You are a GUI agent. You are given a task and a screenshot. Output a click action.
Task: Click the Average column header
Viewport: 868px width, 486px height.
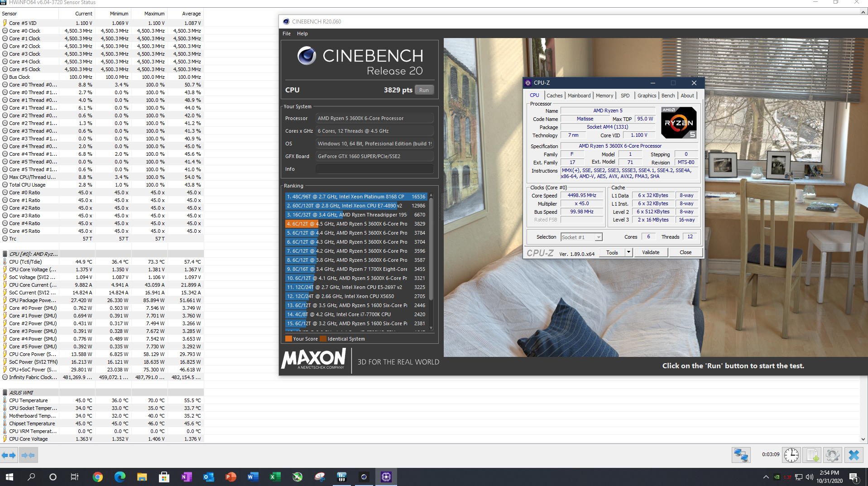click(186, 14)
